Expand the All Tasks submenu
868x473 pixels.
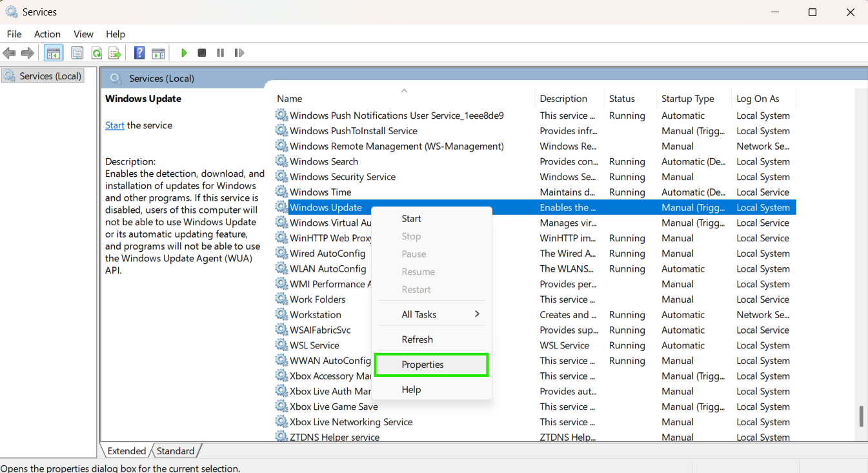tap(432, 314)
